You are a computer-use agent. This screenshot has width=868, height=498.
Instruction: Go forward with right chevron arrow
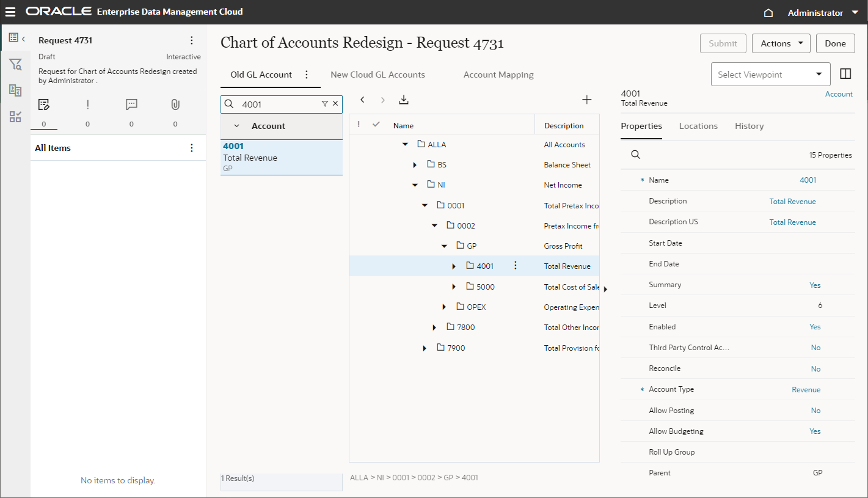383,100
